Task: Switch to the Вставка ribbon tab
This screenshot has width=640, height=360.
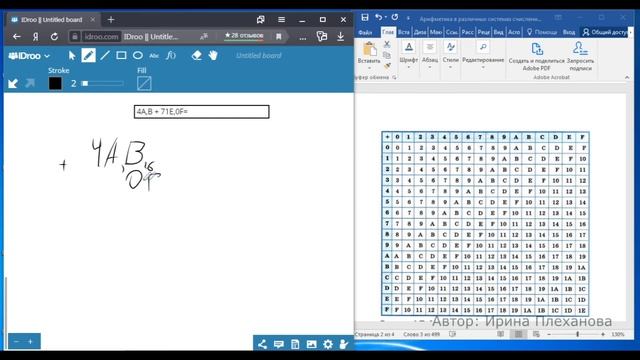Action: click(x=404, y=32)
